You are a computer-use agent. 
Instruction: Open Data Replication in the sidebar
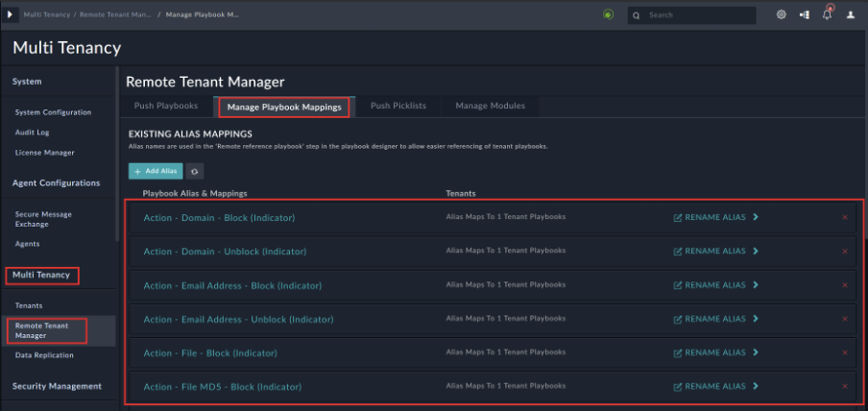pyautogui.click(x=44, y=355)
